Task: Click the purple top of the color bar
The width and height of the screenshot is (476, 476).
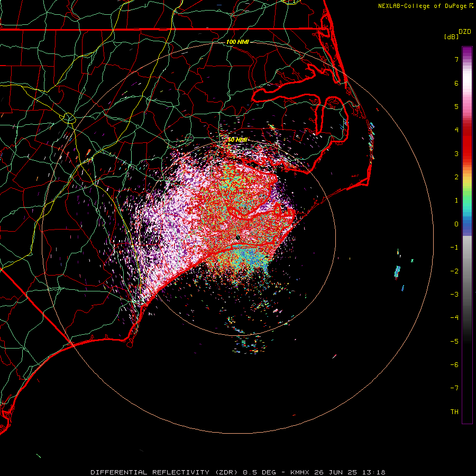Action: click(467, 52)
